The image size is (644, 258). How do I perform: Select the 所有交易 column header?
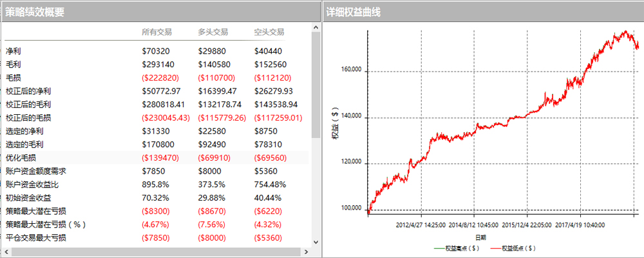(156, 32)
